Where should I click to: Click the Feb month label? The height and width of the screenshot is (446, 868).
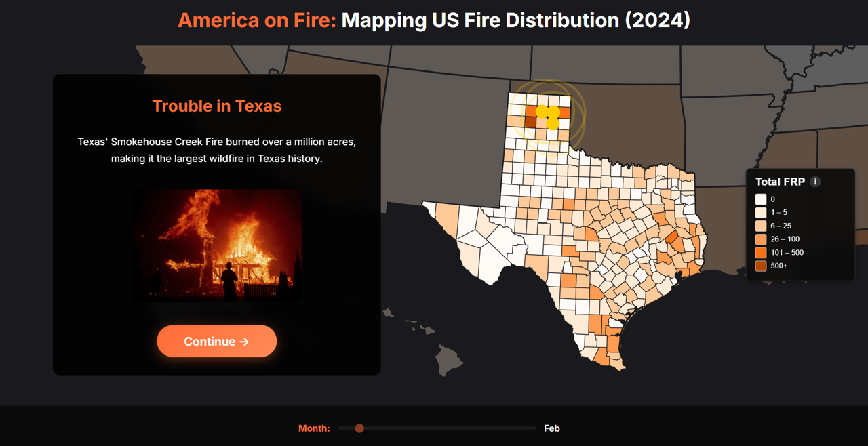551,428
